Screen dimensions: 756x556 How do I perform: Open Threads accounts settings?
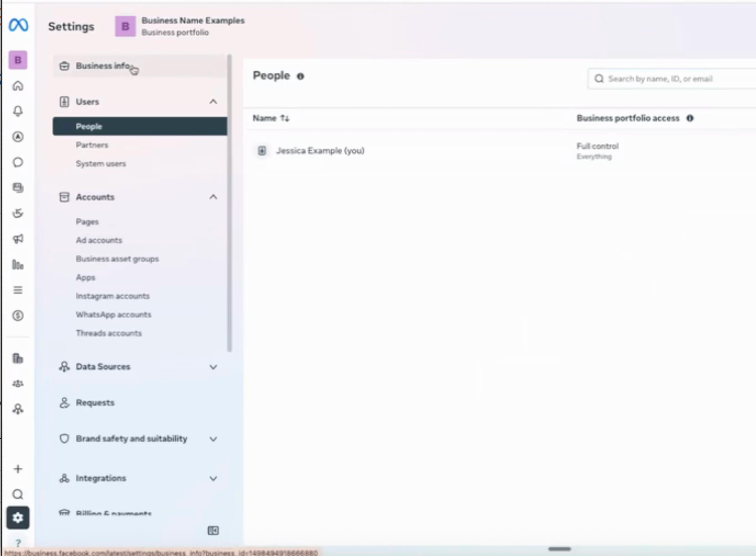pos(109,333)
